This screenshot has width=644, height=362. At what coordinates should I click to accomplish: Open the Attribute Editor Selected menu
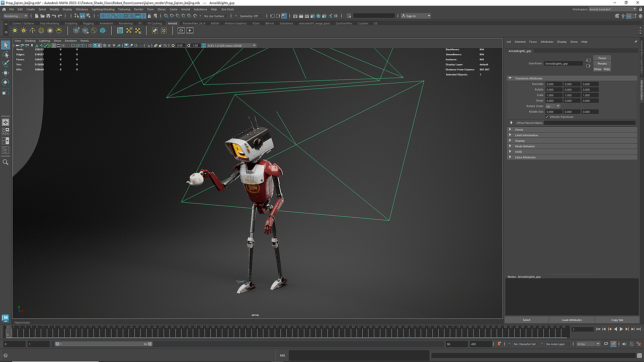click(x=520, y=42)
